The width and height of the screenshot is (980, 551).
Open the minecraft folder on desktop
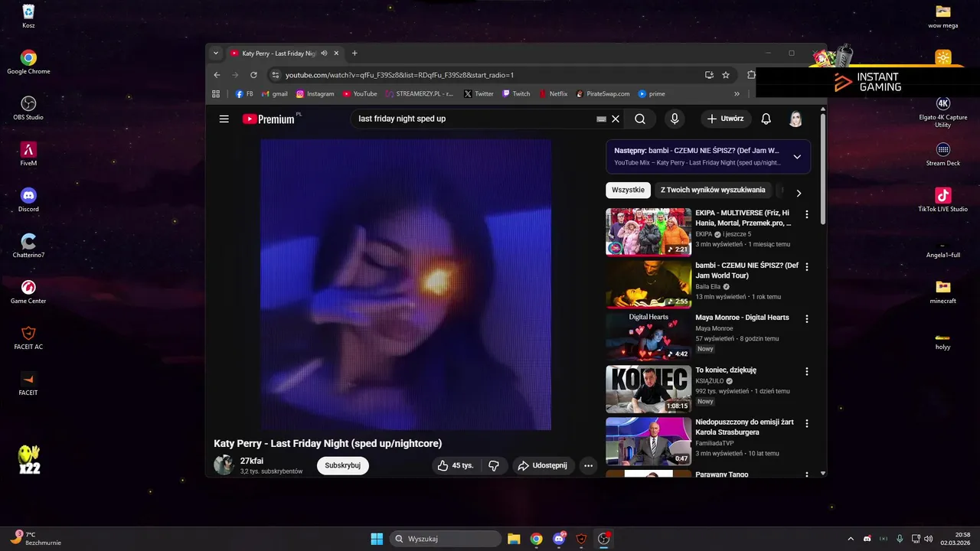[942, 292]
